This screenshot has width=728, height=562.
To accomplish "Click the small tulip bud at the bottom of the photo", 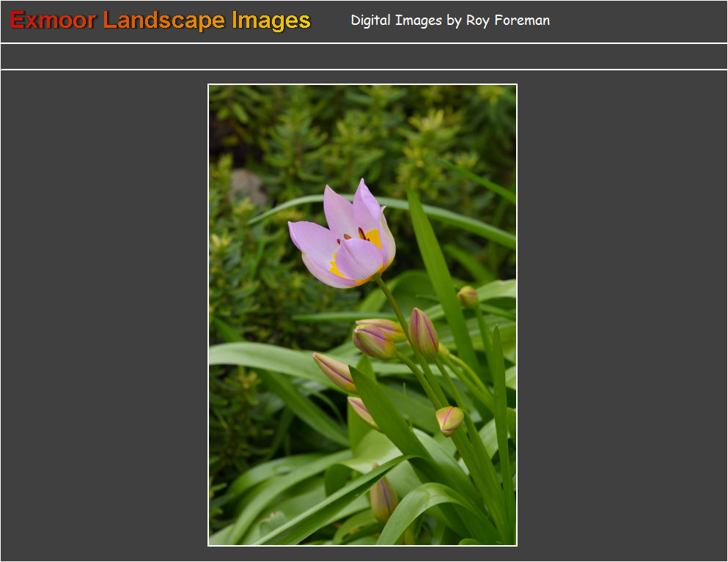I will coord(383,499).
